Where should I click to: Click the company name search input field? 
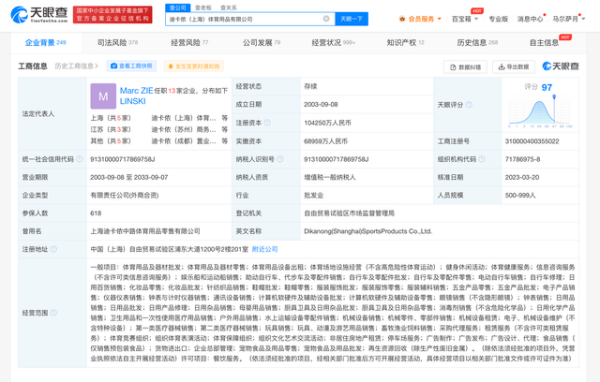[245, 19]
